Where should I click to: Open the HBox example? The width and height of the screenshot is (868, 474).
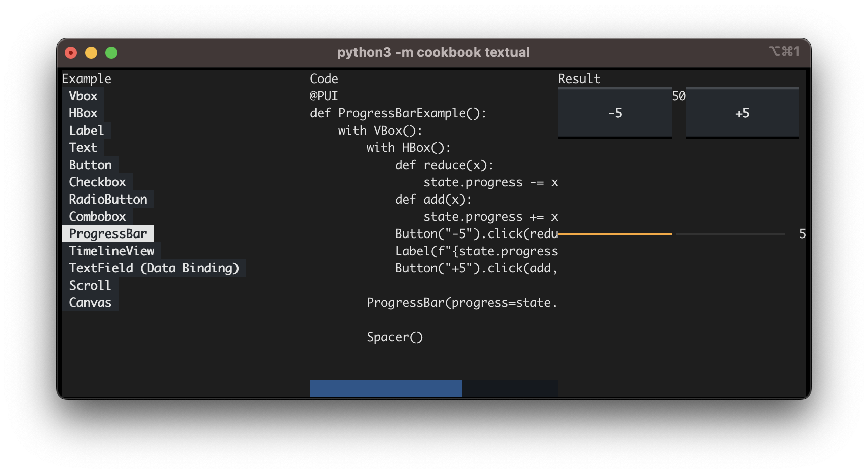[83, 113]
